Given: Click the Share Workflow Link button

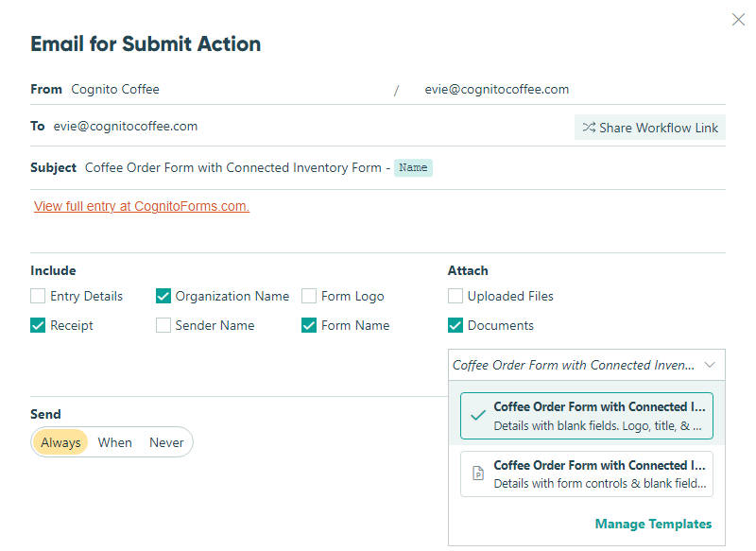Looking at the screenshot, I should (x=650, y=128).
